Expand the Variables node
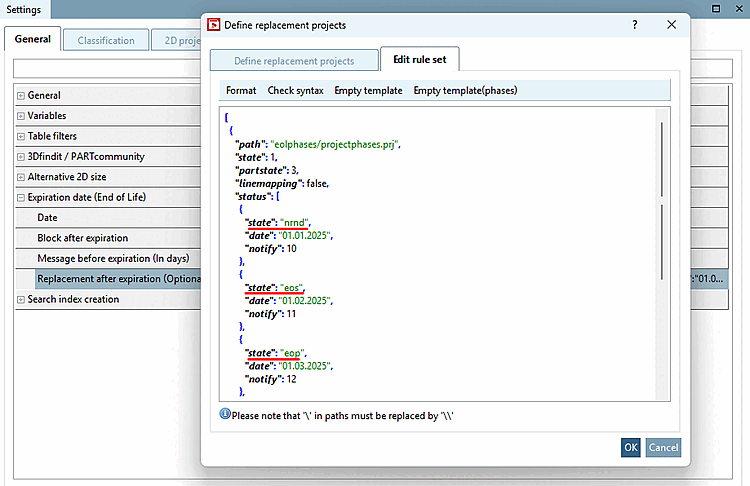This screenshot has width=750, height=486. [x=21, y=116]
